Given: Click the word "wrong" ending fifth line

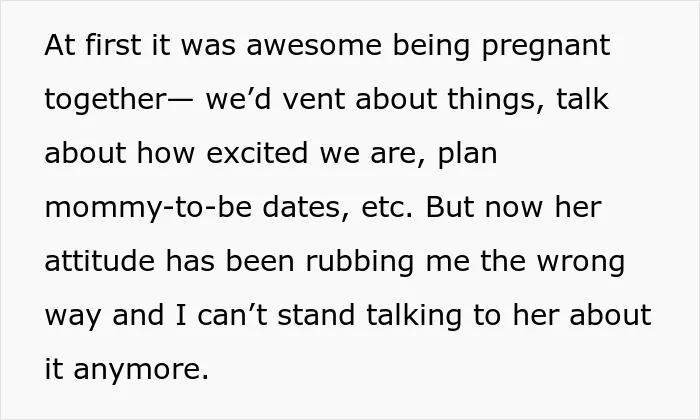Looking at the screenshot, I should 580,263.
